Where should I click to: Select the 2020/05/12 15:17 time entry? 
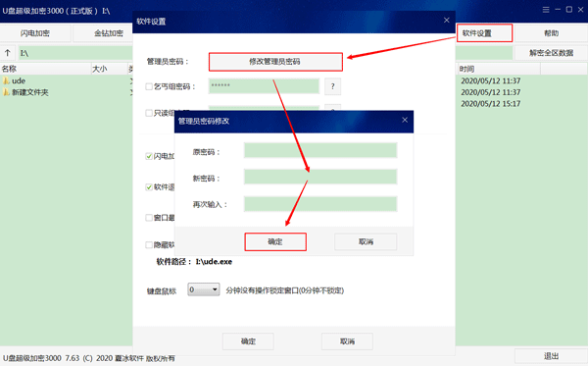pos(491,104)
